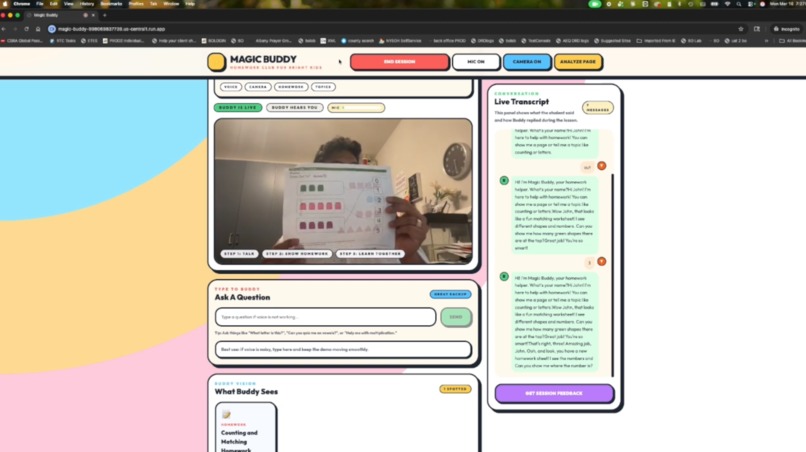This screenshot has height=452, width=806.
Task: Toggle the Mic On button
Action: 475,62
